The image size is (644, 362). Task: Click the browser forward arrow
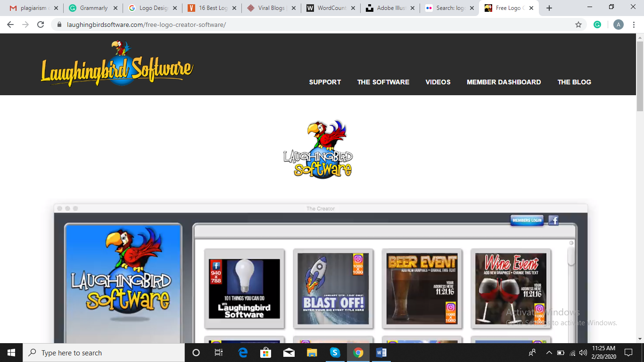tap(25, 25)
